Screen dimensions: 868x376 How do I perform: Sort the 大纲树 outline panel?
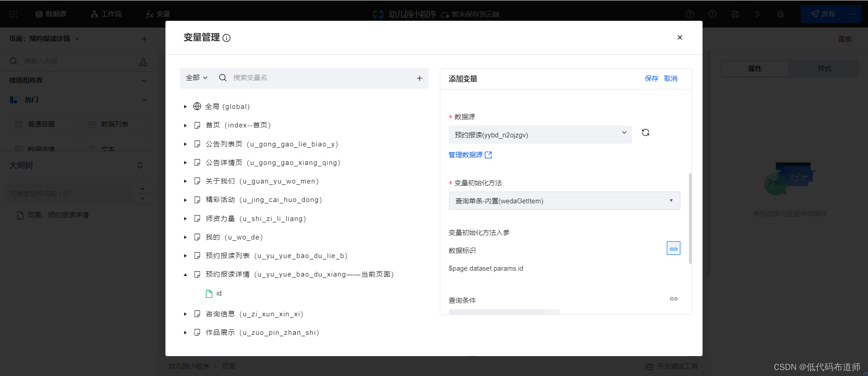[140, 165]
